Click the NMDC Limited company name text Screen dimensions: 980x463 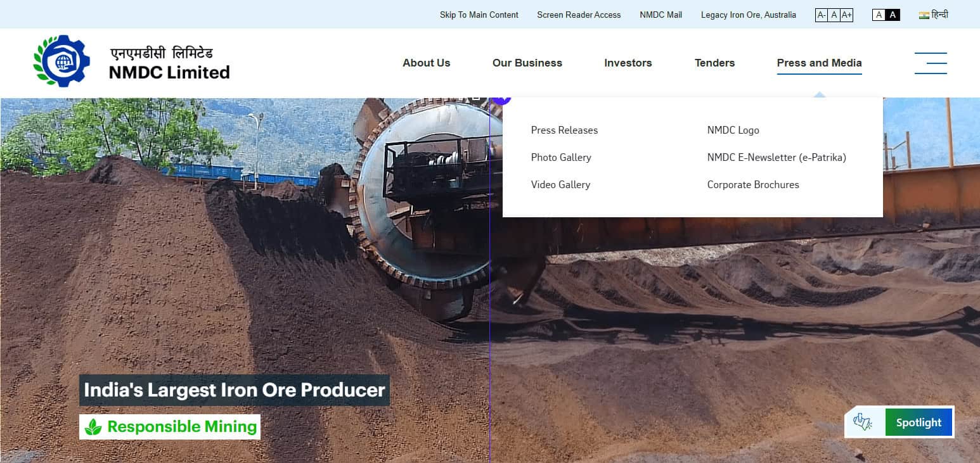[169, 72]
